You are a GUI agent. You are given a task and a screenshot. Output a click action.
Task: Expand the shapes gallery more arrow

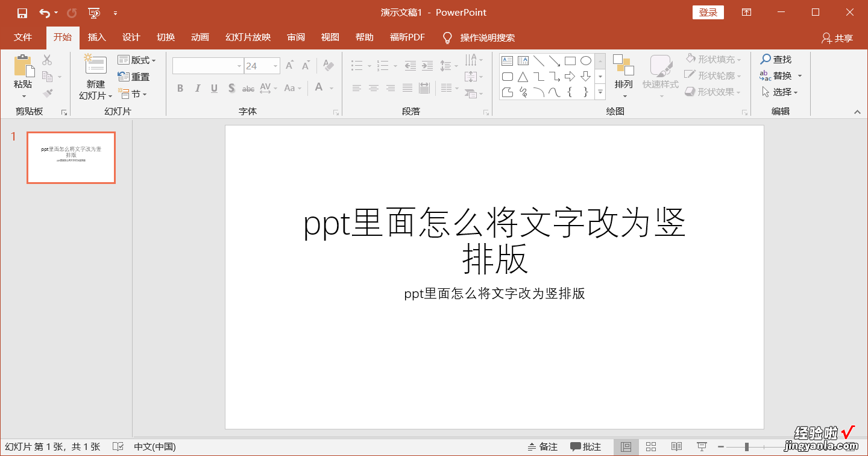click(x=600, y=92)
